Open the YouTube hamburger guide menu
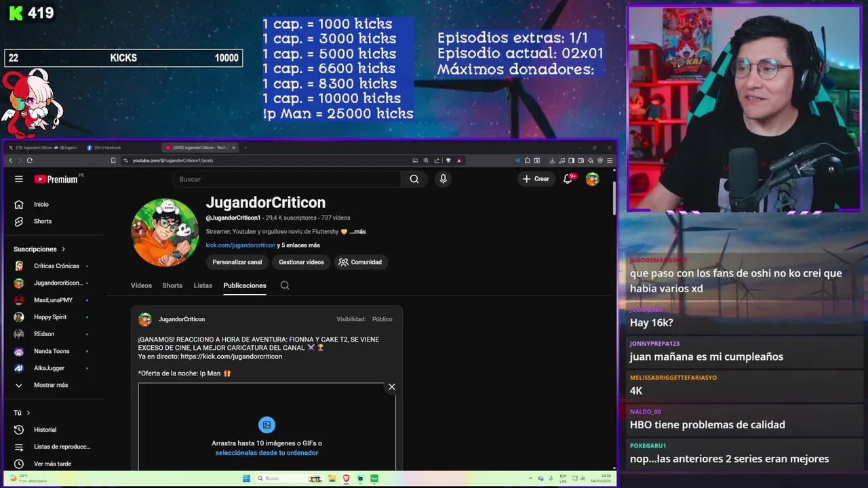Viewport: 868px width, 488px height. 19,179
